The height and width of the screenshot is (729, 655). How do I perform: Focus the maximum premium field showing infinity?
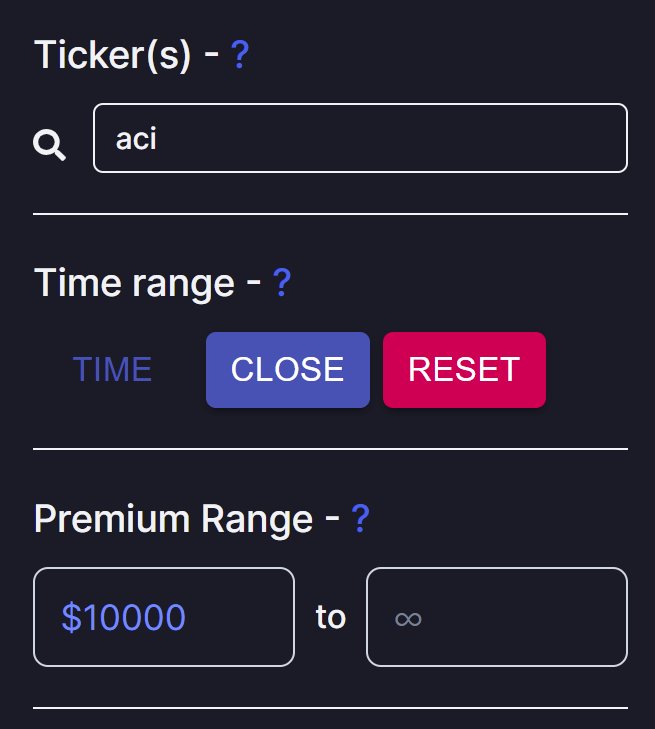[x=497, y=617]
